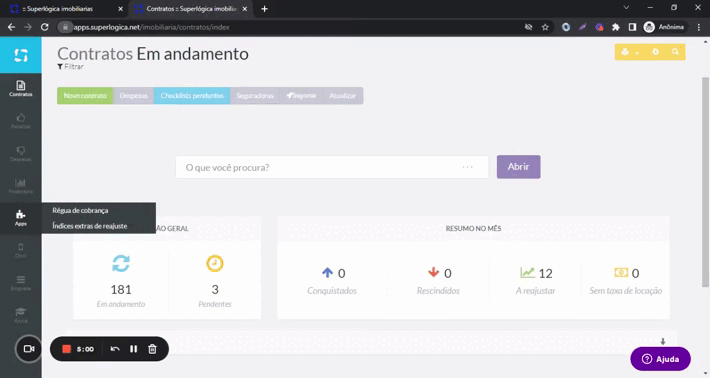The height and width of the screenshot is (378, 710).
Task: Open the yellow toolbar gear settings
Action: tap(655, 52)
